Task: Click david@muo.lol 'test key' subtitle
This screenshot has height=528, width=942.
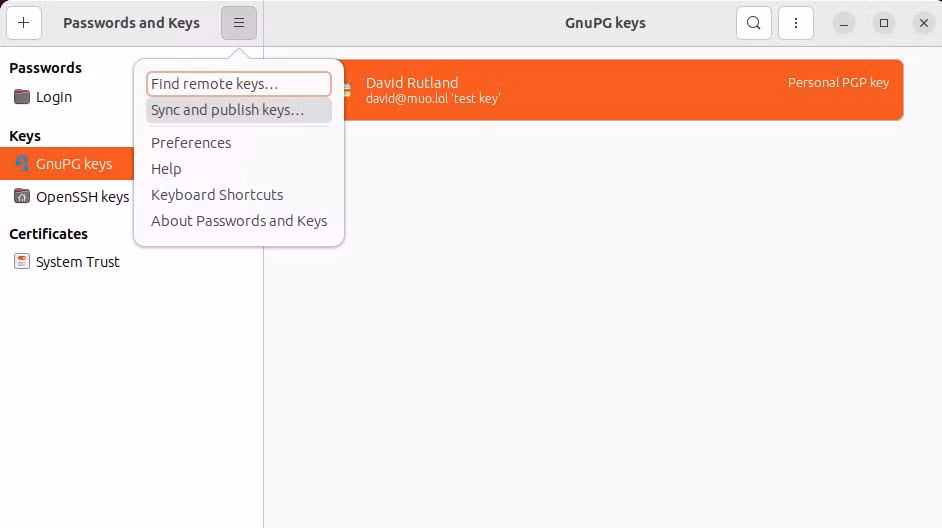Action: [x=433, y=99]
